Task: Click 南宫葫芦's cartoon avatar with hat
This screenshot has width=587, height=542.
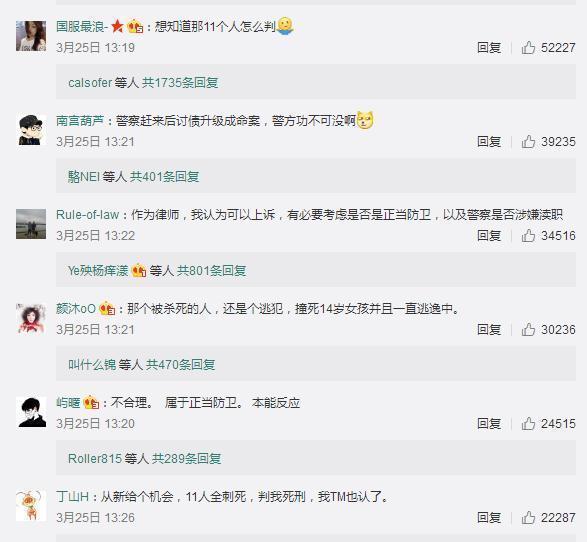Action: pyautogui.click(x=31, y=130)
